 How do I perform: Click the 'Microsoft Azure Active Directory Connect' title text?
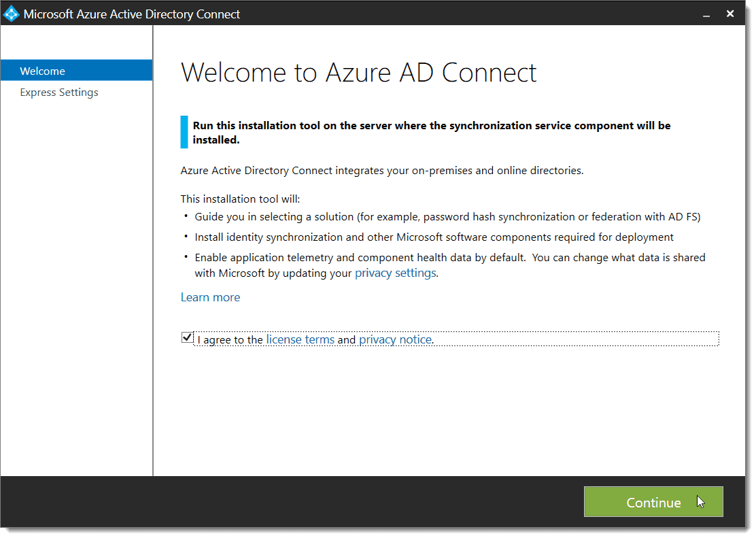[132, 14]
